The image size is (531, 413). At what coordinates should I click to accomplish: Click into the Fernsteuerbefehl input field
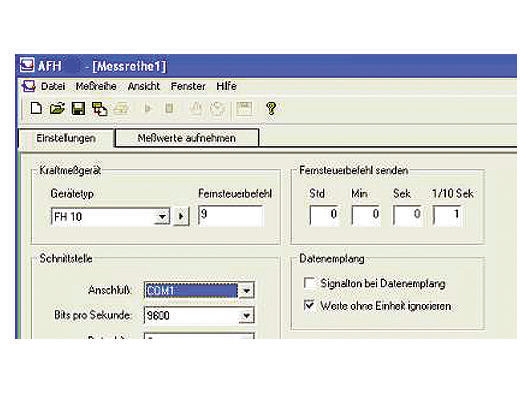231,215
